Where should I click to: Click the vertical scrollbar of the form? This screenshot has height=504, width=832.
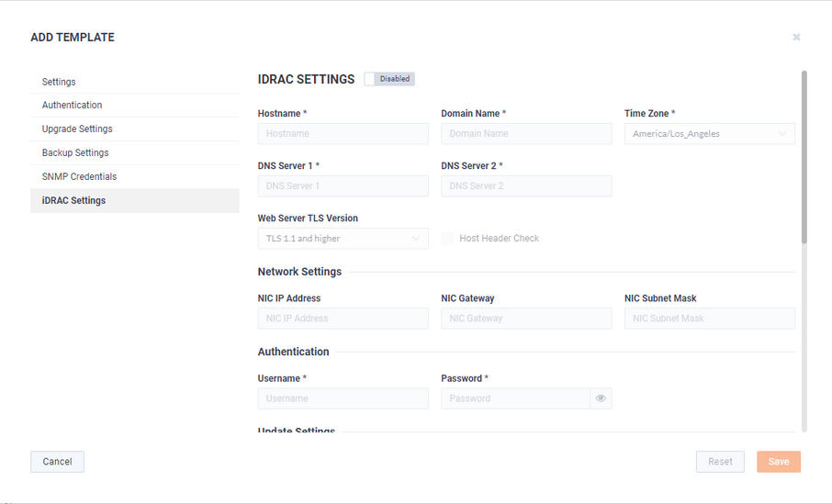point(804,157)
